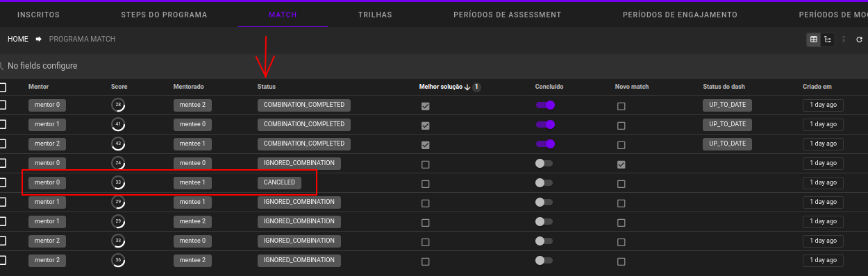Sort by Melhor solução column header
Image resolution: width=868 pixels, height=276 pixels.
click(x=440, y=87)
